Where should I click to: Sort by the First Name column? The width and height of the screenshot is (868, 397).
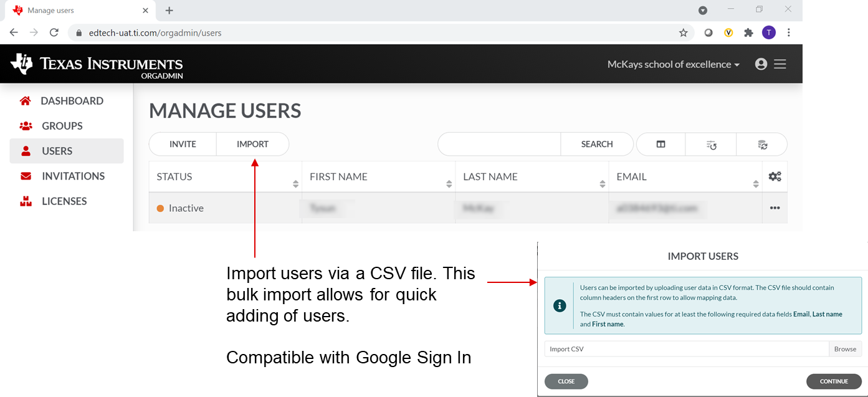point(449,184)
